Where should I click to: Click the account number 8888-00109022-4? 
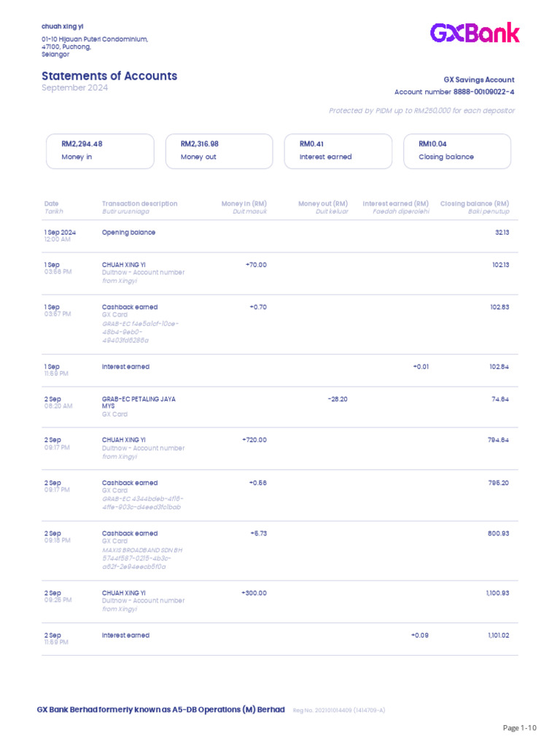coord(483,92)
